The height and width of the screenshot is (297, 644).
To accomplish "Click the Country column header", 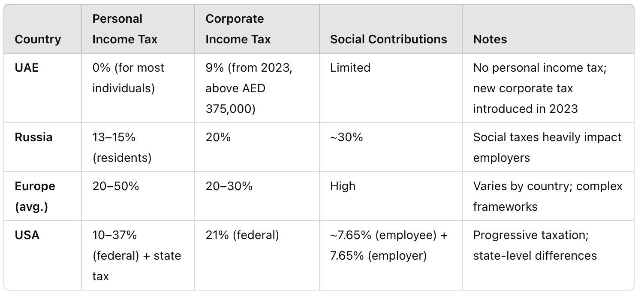I will 38,39.
